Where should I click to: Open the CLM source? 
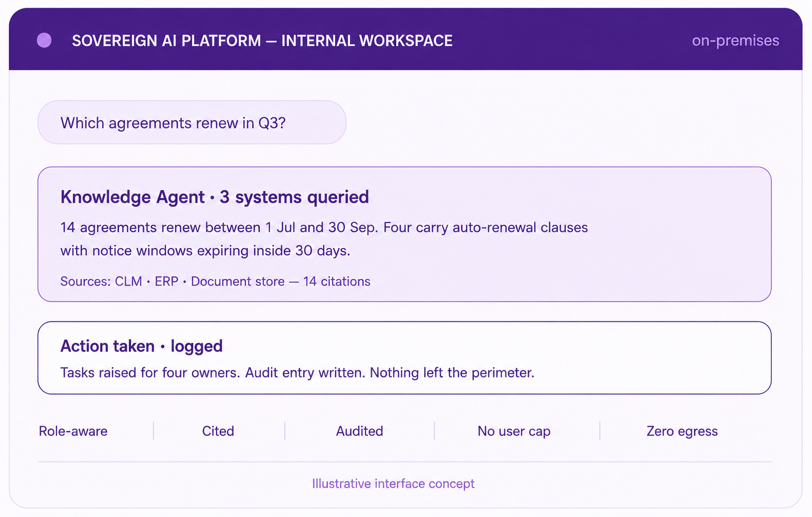tap(128, 281)
